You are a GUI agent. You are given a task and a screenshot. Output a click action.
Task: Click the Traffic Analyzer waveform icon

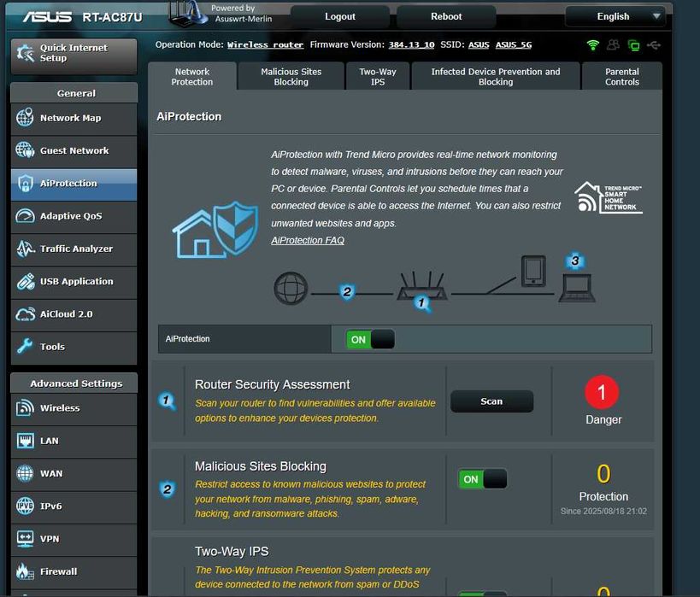[26, 249]
